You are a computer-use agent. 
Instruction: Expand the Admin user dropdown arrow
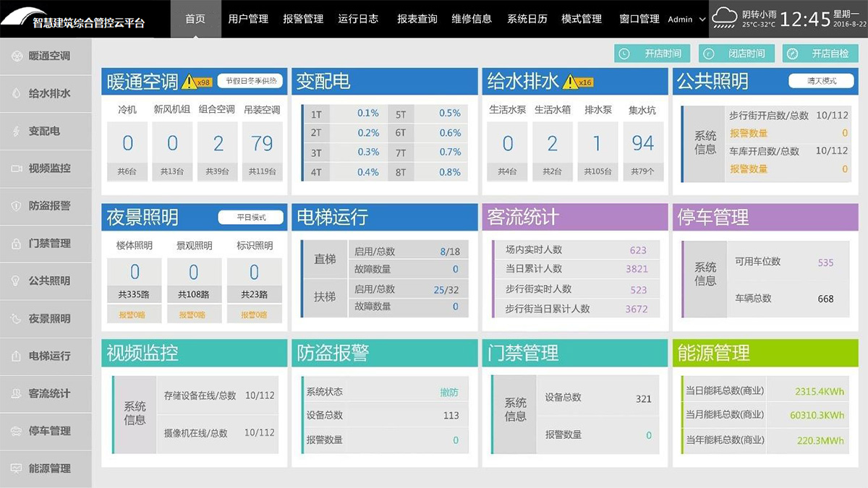(x=702, y=20)
